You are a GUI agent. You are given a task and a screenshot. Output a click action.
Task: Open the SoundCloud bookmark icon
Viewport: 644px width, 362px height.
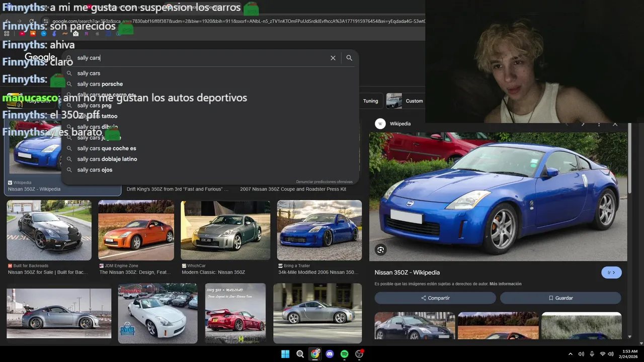click(33, 34)
